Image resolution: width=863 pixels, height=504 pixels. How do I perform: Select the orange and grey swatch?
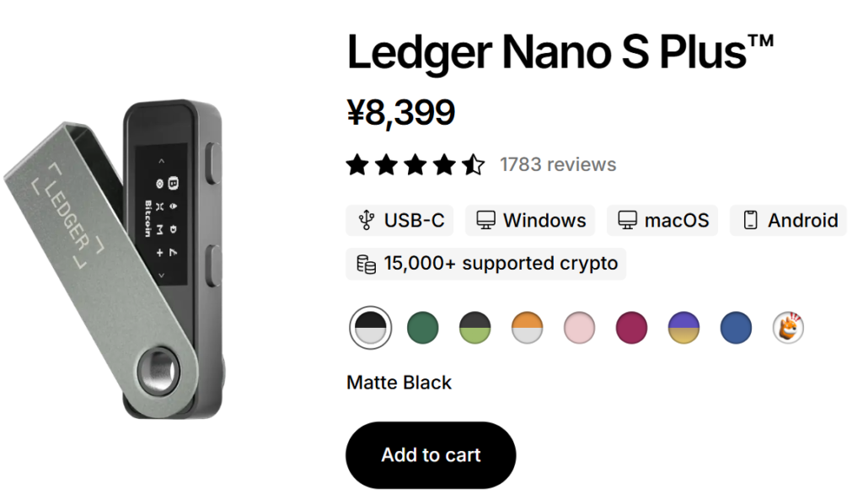[x=527, y=327]
